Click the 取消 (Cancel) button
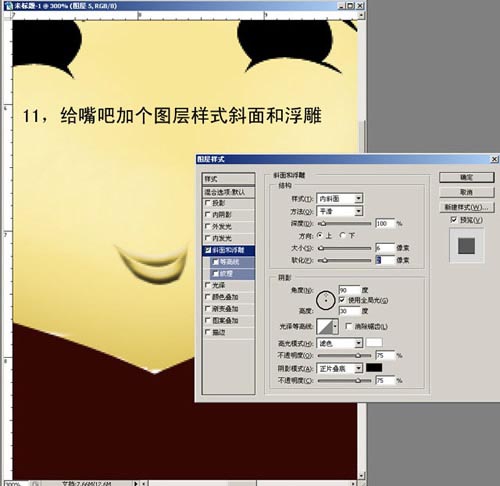This screenshot has height=486, width=500. (x=466, y=192)
